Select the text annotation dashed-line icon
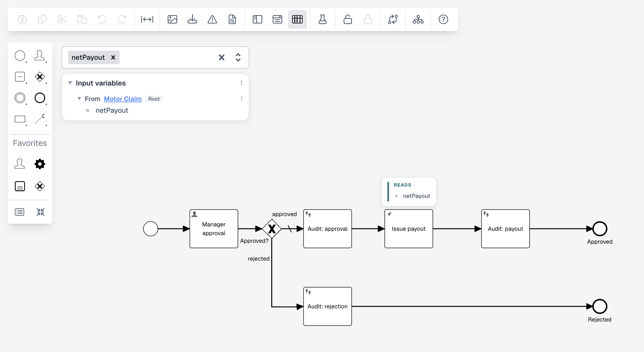 [x=40, y=119]
